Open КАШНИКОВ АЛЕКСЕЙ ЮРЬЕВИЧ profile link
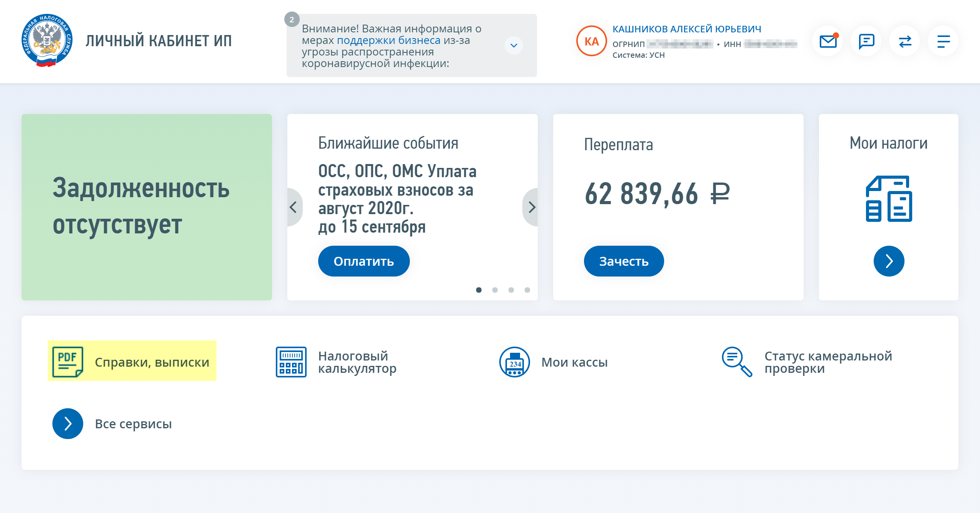 687,29
